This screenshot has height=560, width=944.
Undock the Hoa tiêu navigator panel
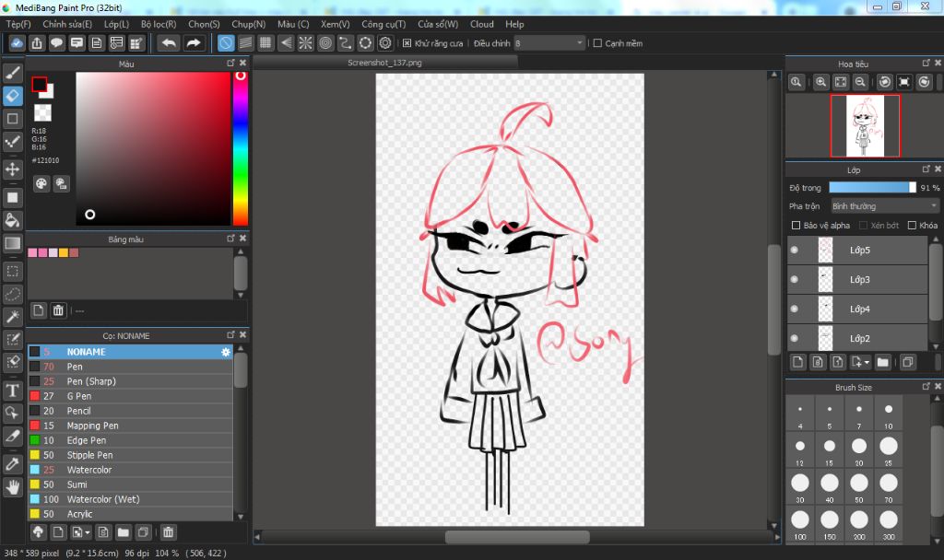(x=926, y=64)
